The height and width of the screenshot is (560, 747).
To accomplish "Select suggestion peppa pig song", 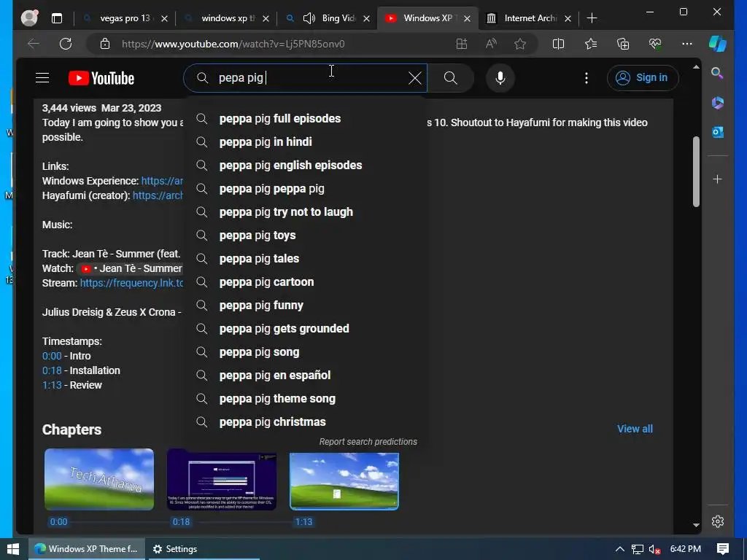I will click(306, 352).
